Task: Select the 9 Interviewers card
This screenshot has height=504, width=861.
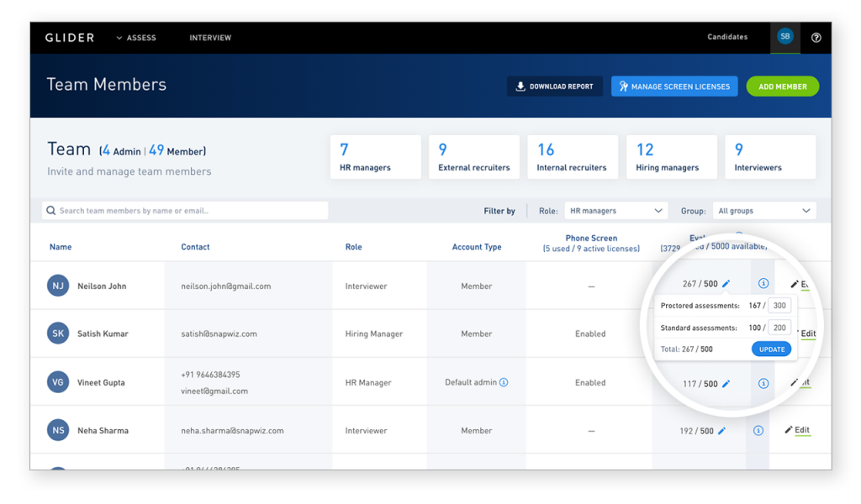Action: (x=770, y=157)
